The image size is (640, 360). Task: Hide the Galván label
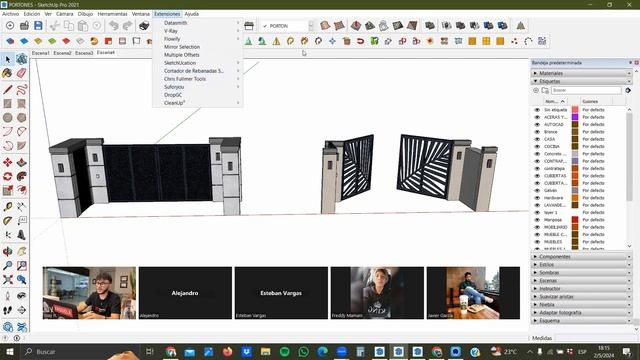(537, 191)
